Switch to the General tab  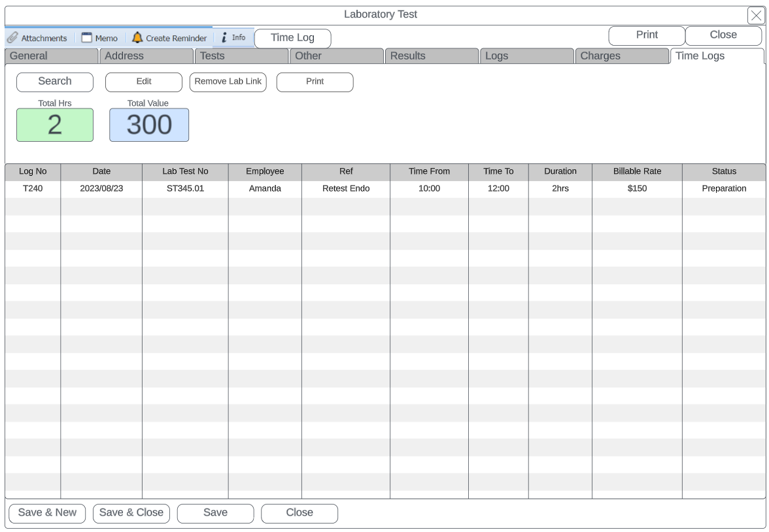pos(52,56)
